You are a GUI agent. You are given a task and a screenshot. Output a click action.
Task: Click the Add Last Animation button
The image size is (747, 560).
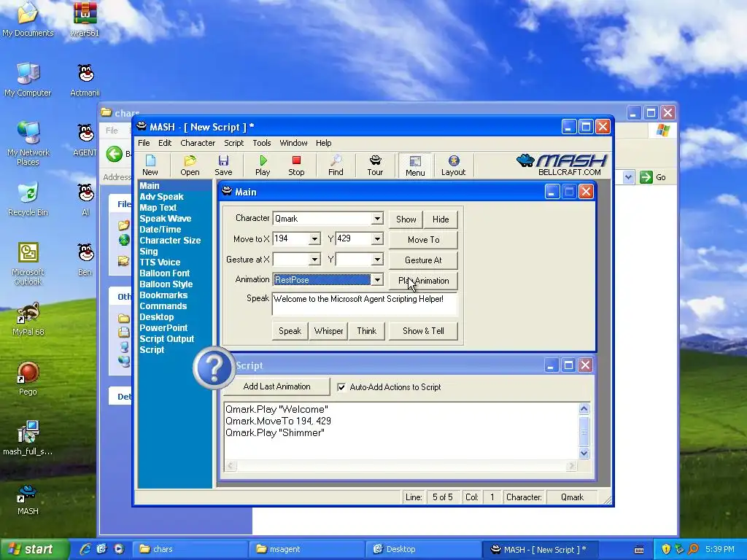pyautogui.click(x=276, y=386)
